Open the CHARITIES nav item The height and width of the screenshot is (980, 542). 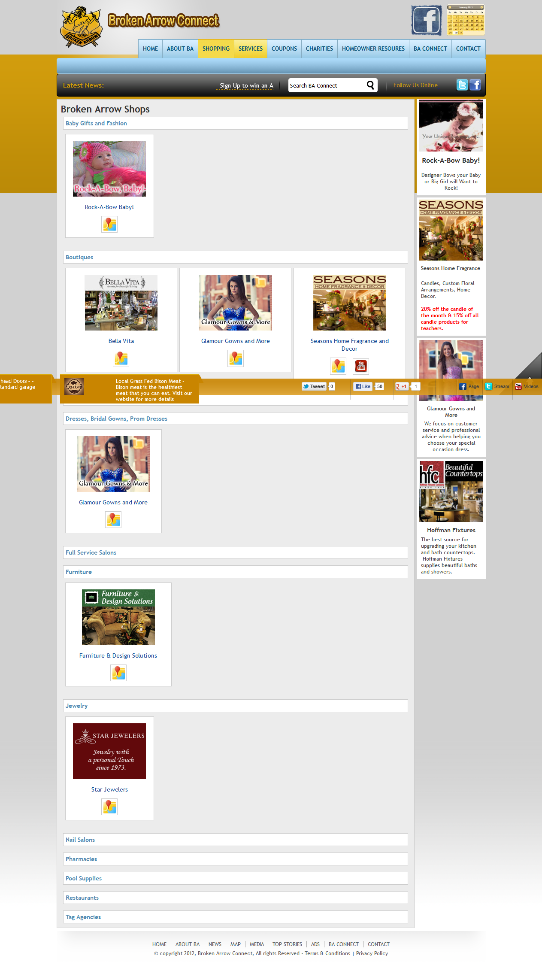pyautogui.click(x=319, y=49)
